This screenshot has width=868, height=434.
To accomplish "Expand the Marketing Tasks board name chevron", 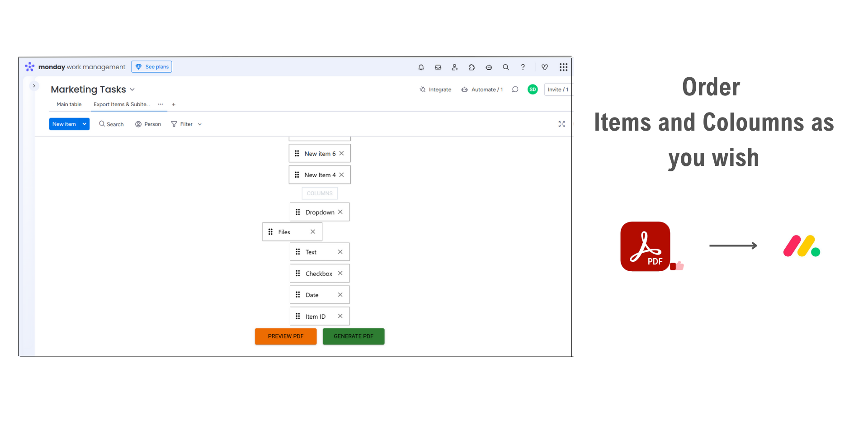I will pos(132,90).
